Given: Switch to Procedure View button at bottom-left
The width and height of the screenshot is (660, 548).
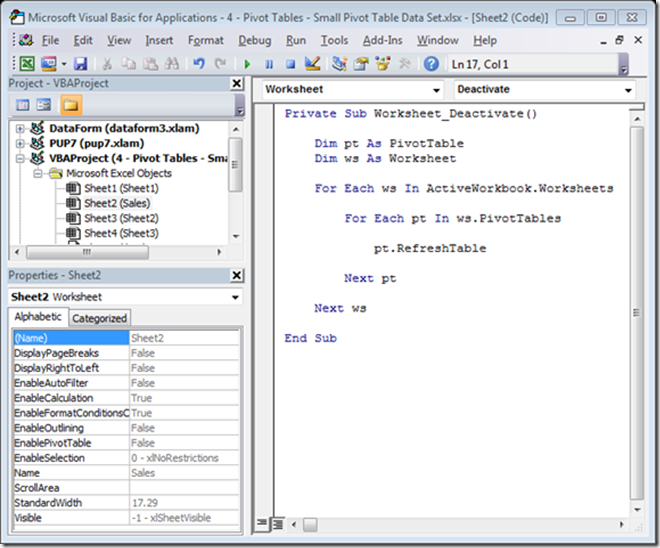Looking at the screenshot, I should (x=263, y=522).
